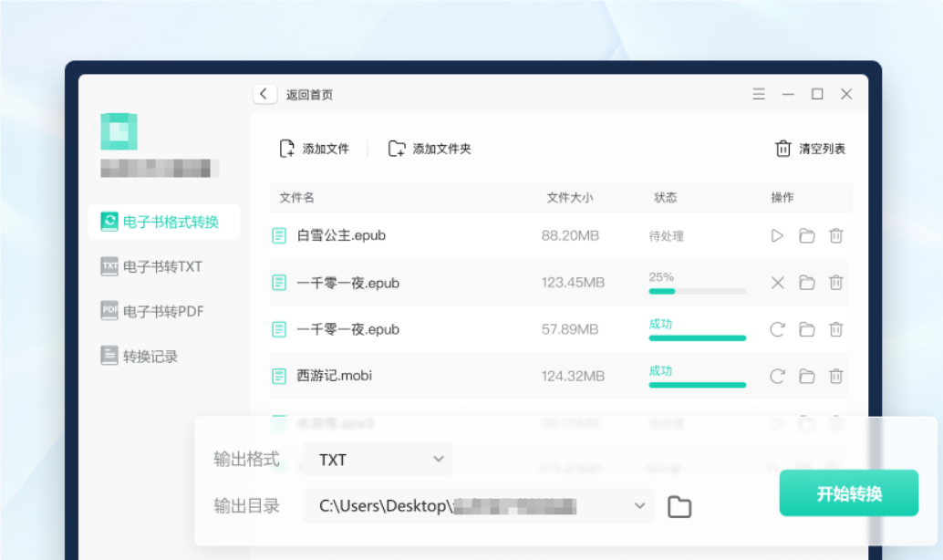Screen dimensions: 943x560
Task: Switch to 电子书转TXT in sidebar
Action: point(151,266)
